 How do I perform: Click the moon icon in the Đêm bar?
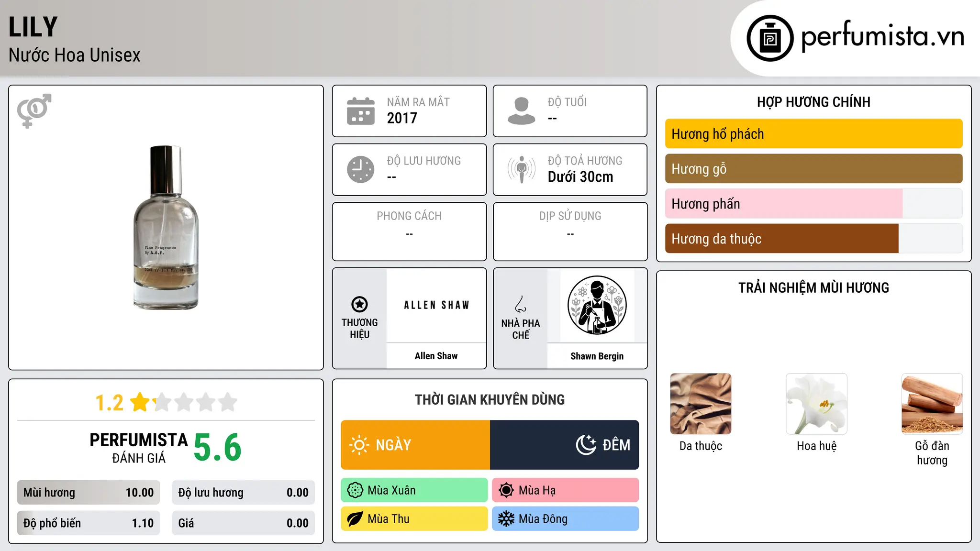[x=586, y=445]
